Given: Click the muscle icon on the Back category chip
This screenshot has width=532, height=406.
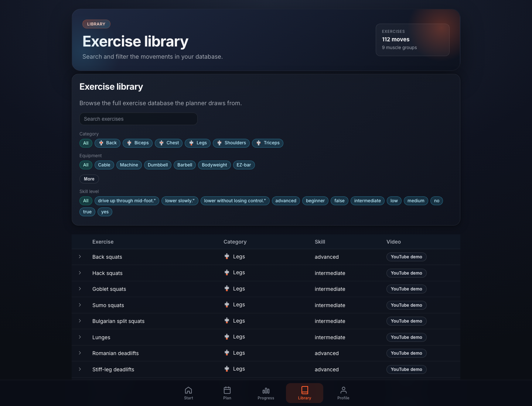Looking at the screenshot, I should click(101, 143).
